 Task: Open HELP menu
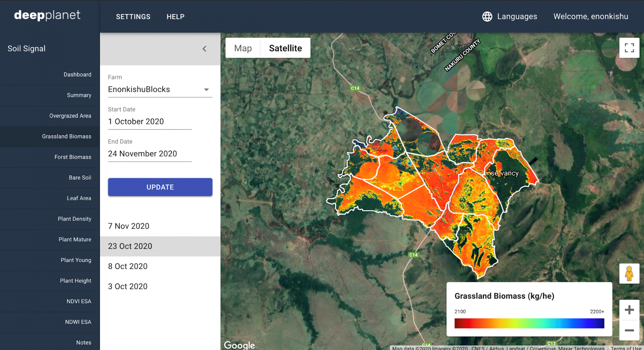click(x=175, y=16)
